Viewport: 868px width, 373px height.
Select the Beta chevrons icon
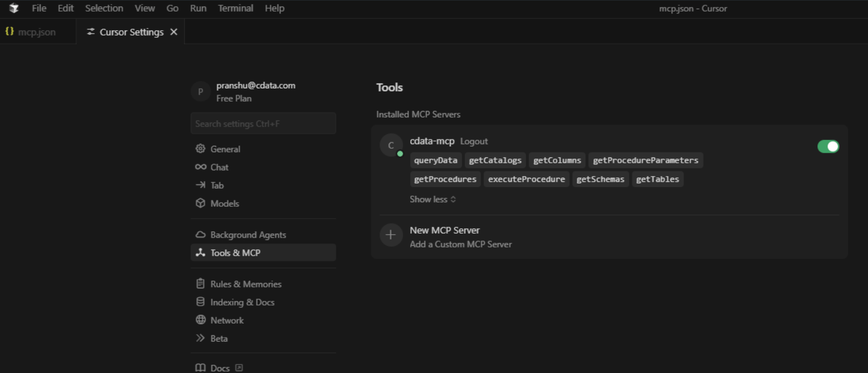[x=200, y=338]
